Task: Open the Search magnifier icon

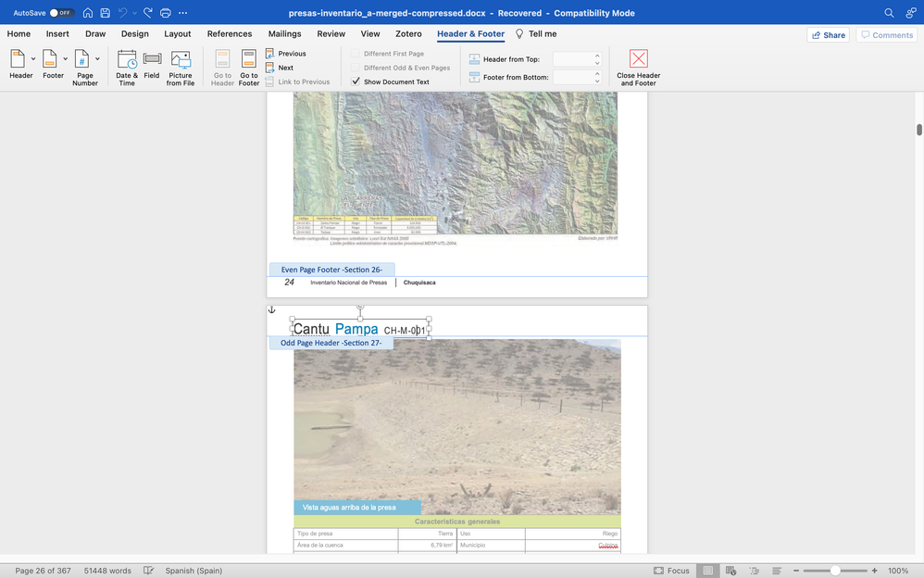Action: point(889,13)
